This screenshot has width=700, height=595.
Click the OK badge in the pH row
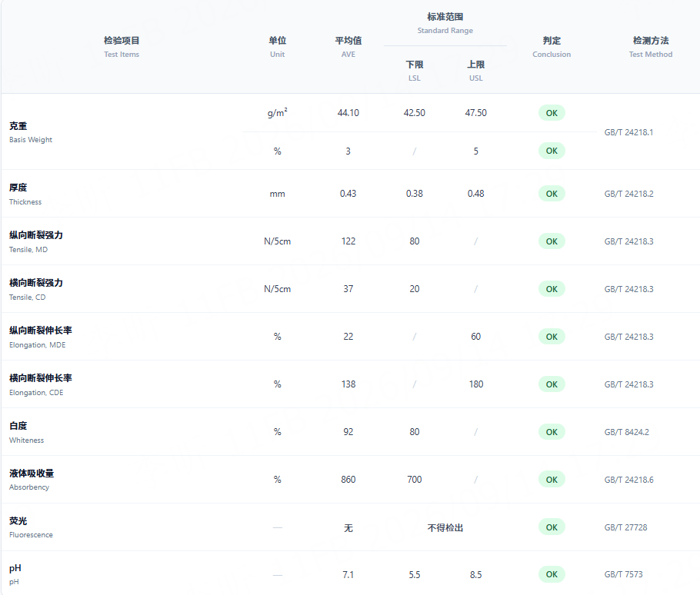tap(552, 574)
